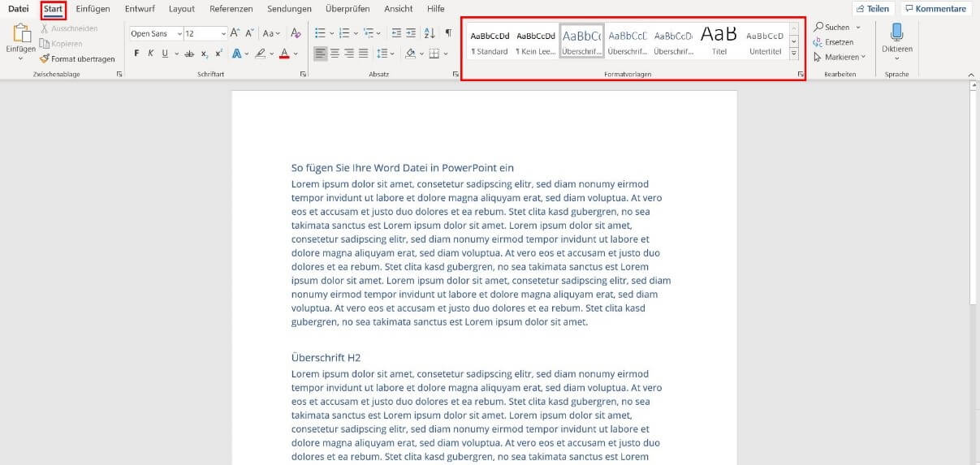Open the font size 12 dropdown
This screenshot has width=980, height=465.
[x=223, y=33]
